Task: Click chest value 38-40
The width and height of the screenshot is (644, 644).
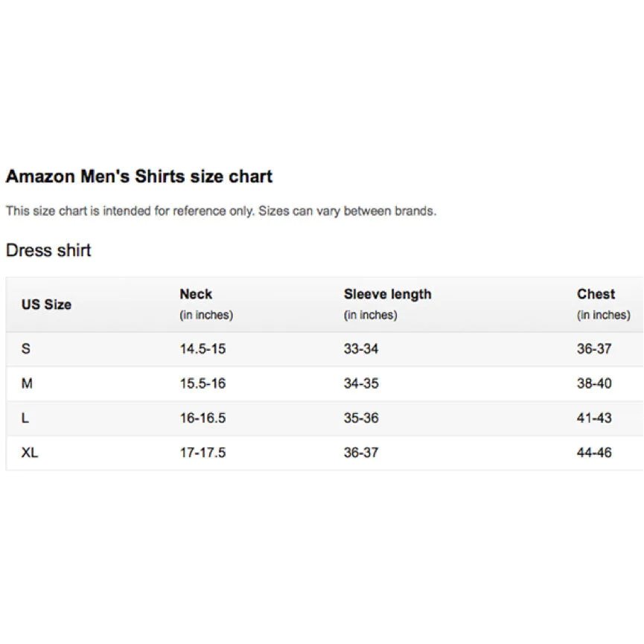Action: [594, 383]
